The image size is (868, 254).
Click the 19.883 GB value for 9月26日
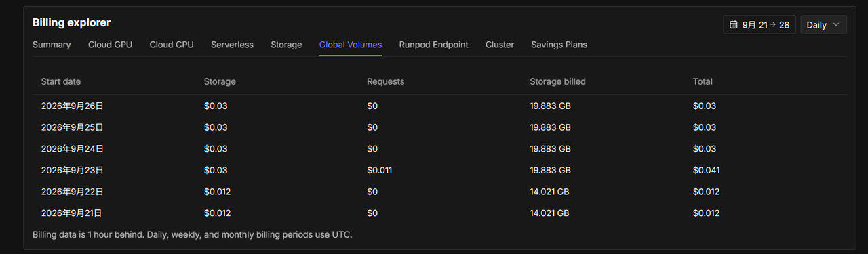pyautogui.click(x=550, y=106)
